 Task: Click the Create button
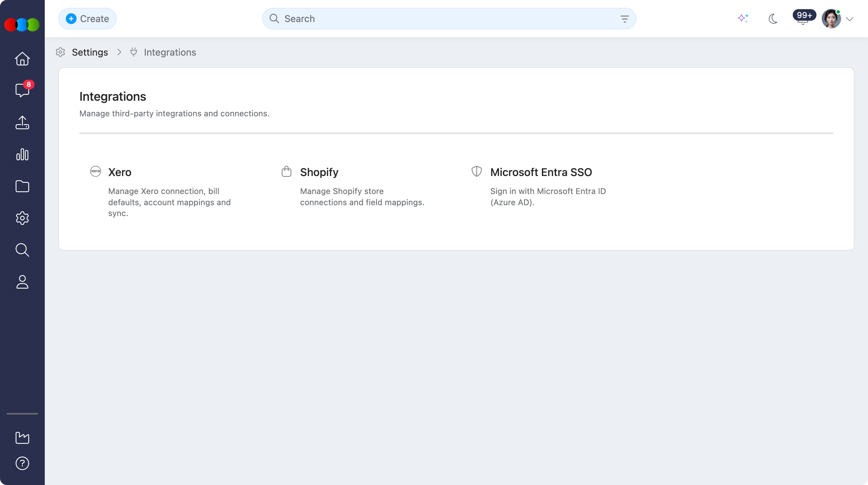point(87,19)
